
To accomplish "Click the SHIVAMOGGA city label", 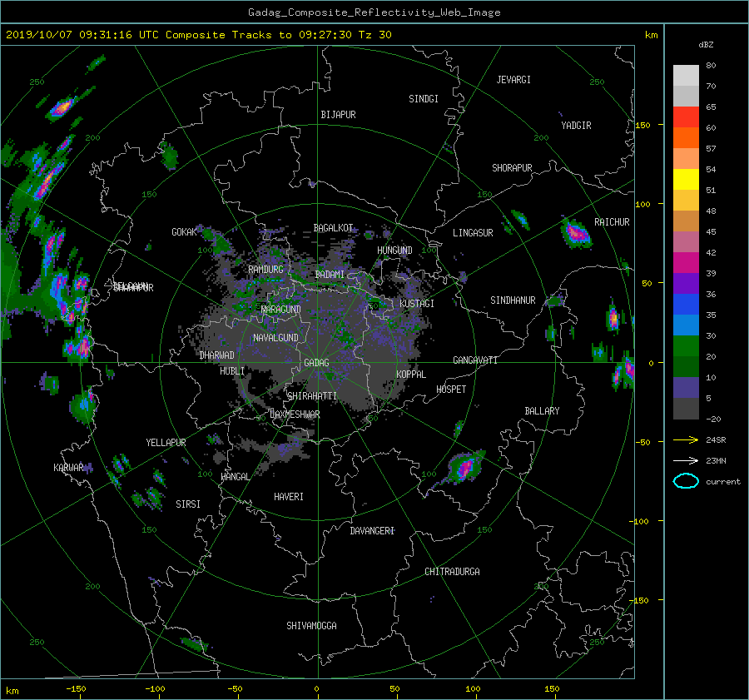I will point(311,626).
